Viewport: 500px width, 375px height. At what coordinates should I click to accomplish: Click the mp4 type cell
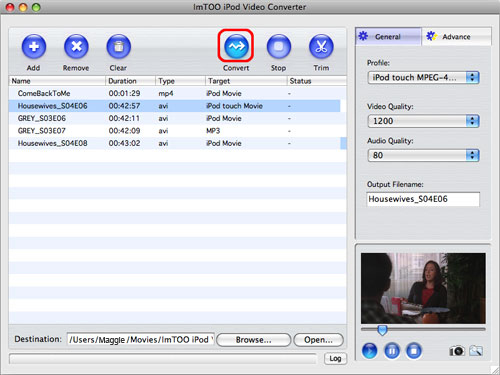click(x=166, y=94)
